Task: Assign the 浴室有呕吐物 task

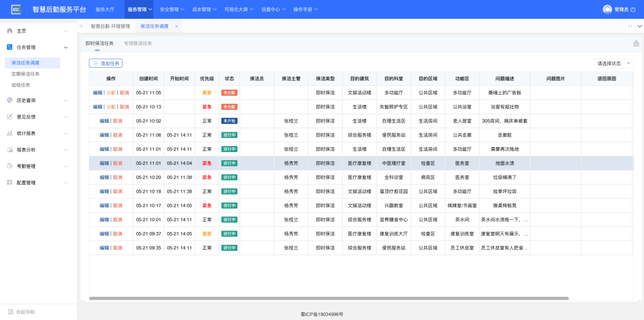Action: pos(111,107)
